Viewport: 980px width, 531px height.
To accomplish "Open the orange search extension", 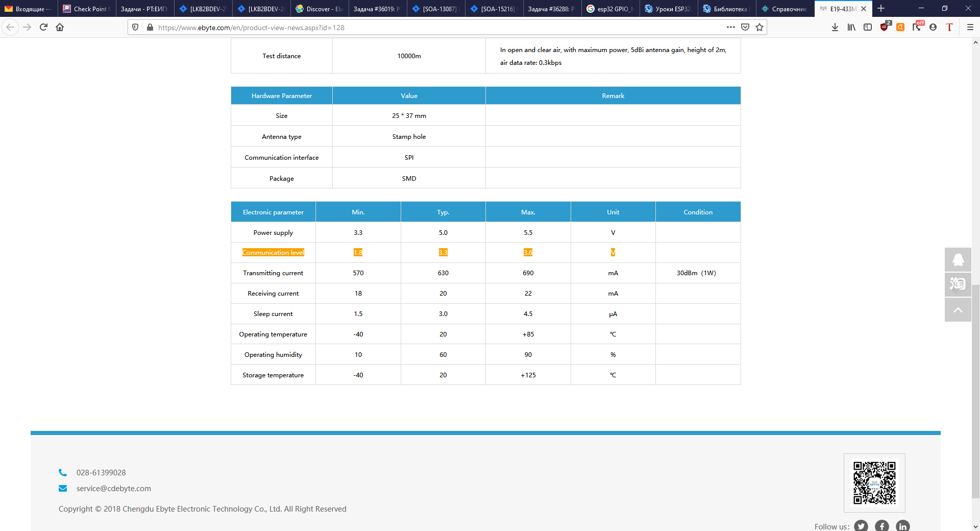I will point(900,27).
